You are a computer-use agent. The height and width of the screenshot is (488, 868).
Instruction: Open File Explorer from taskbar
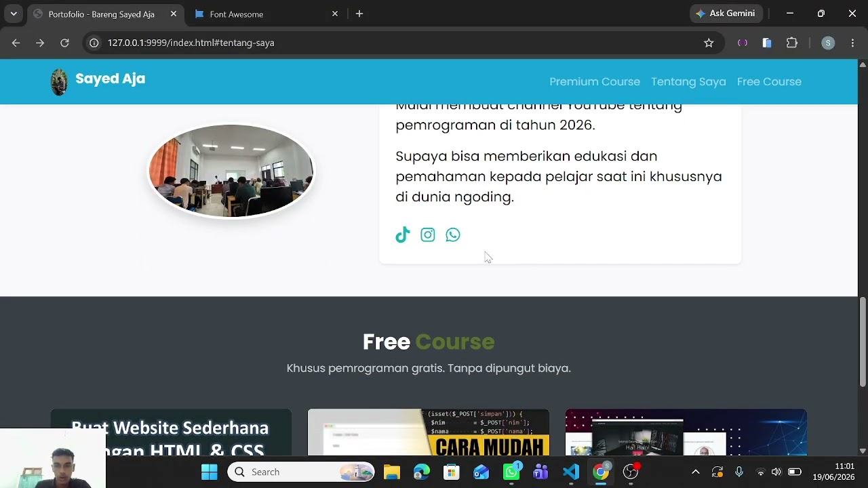point(392,472)
